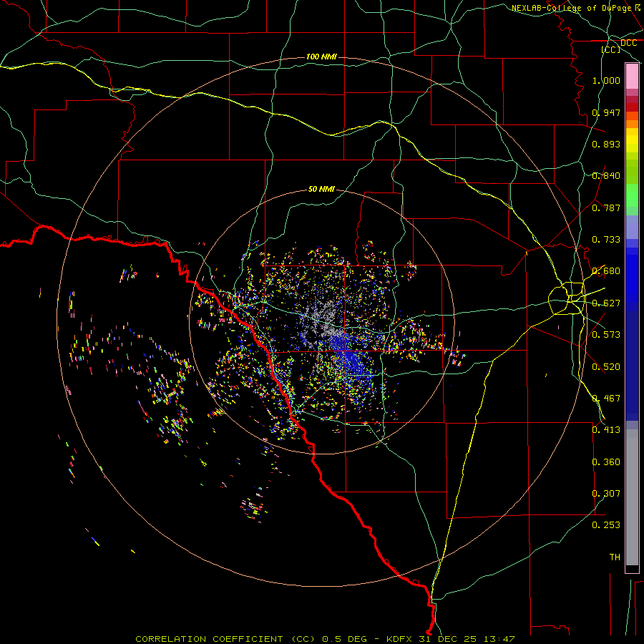Click the 0.467 color scale label
This screenshot has height=644, width=644.
click(x=606, y=399)
